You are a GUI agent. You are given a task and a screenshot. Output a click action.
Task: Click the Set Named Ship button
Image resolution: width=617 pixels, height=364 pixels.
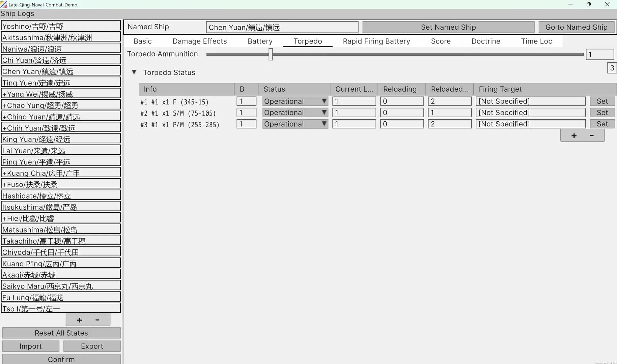coord(448,27)
